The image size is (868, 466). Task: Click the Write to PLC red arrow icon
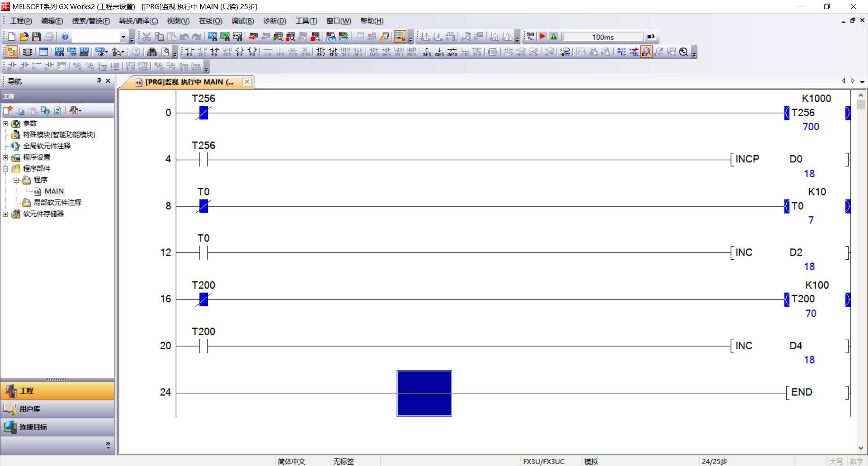point(253,37)
